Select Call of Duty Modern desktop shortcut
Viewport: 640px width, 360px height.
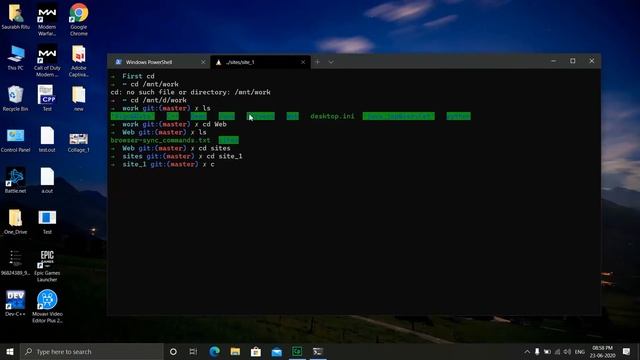click(47, 61)
